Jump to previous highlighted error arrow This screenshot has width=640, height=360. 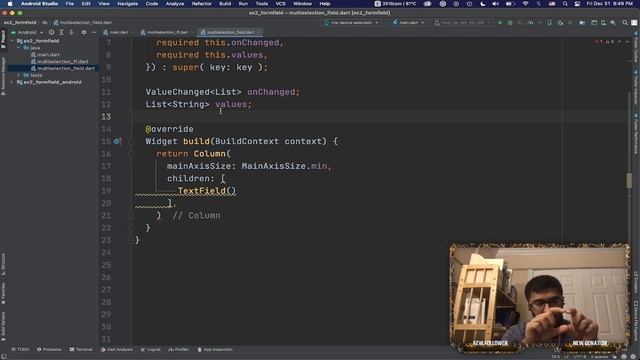tap(620, 42)
